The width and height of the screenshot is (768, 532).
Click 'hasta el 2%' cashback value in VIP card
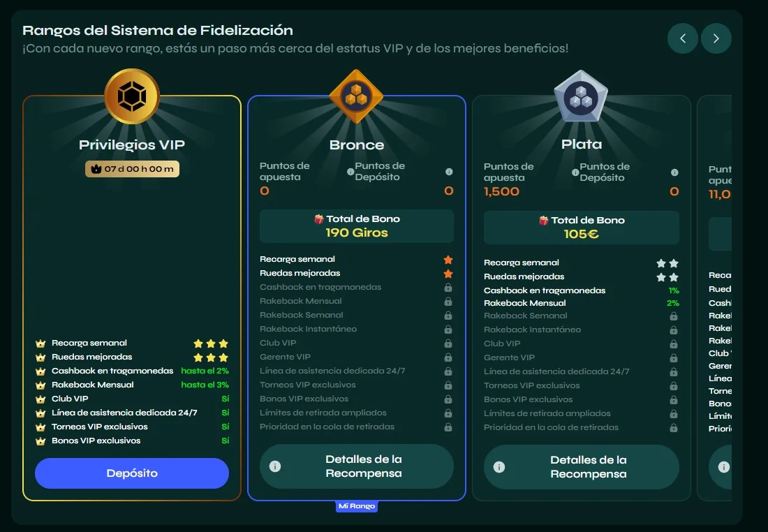point(205,371)
